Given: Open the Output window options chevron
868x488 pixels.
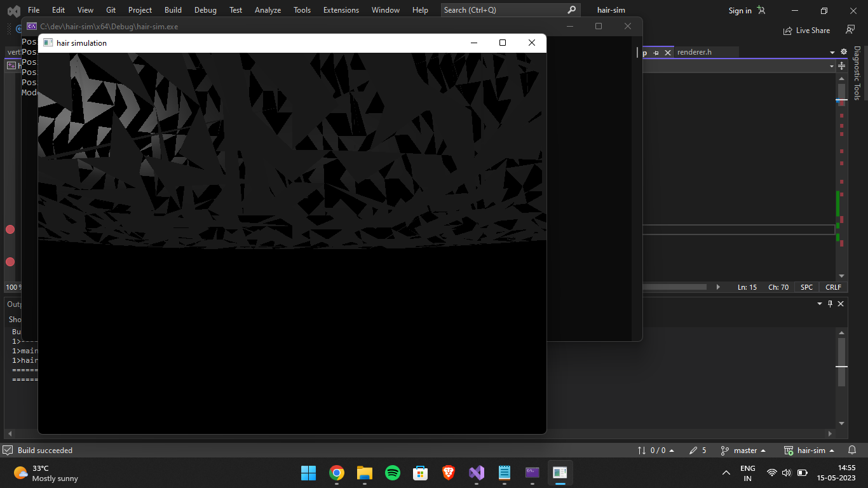Looking at the screenshot, I should [819, 304].
